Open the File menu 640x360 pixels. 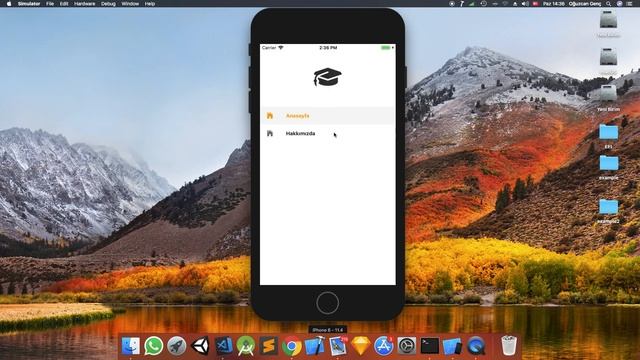pyautogui.click(x=50, y=4)
